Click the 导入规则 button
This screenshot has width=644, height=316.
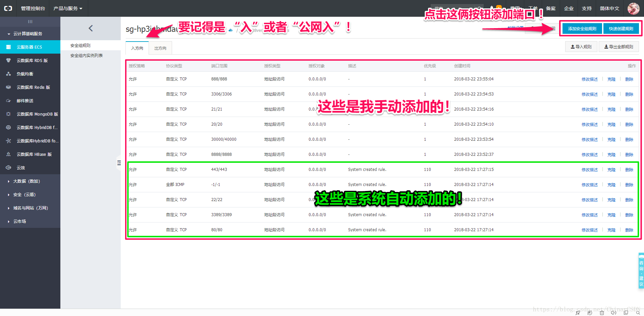tap(581, 47)
